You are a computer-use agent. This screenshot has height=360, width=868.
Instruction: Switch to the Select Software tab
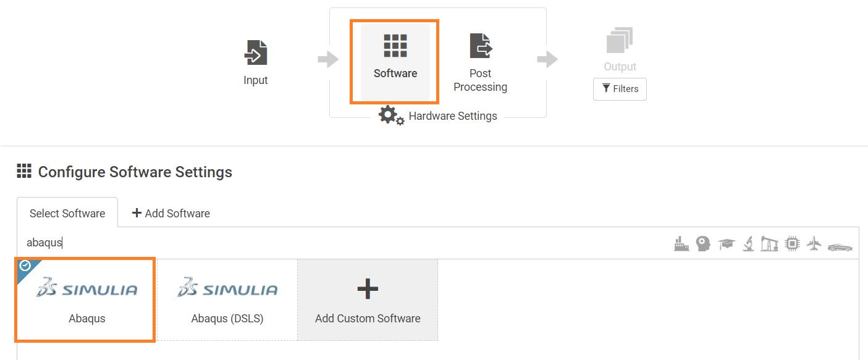pos(67,213)
